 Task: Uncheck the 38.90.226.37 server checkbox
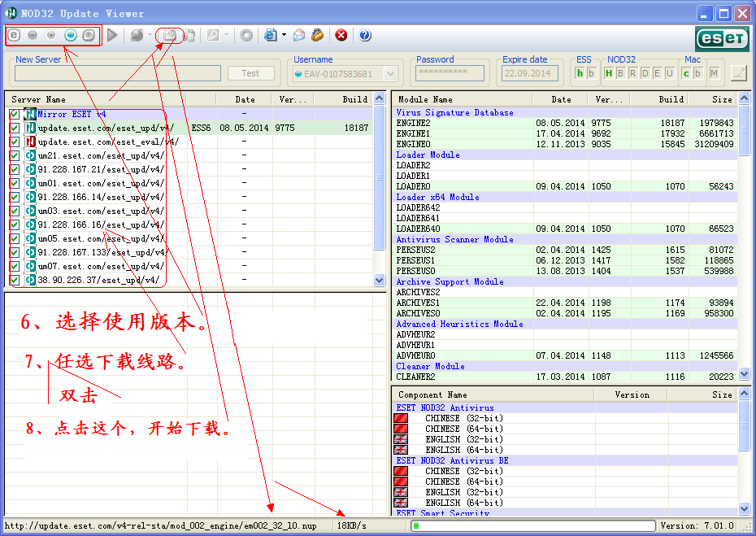pyautogui.click(x=15, y=280)
